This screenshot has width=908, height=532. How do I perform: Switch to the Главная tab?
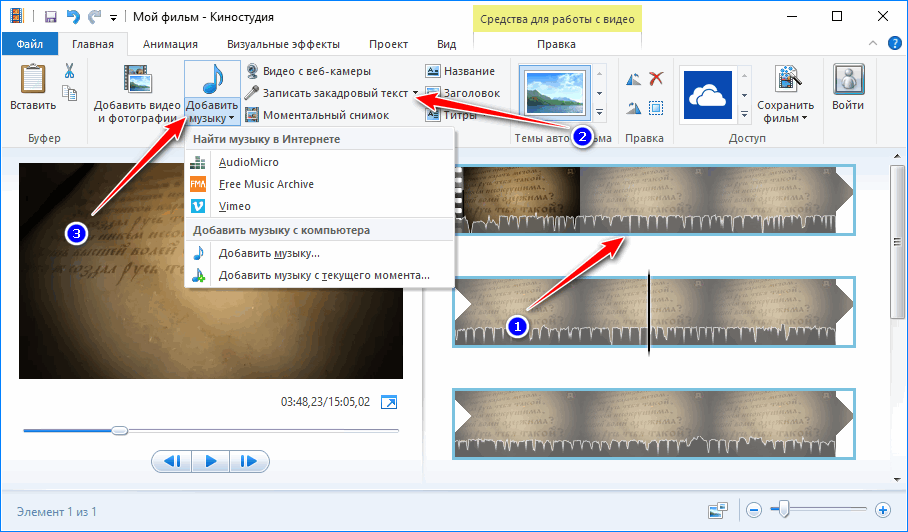pyautogui.click(x=93, y=44)
